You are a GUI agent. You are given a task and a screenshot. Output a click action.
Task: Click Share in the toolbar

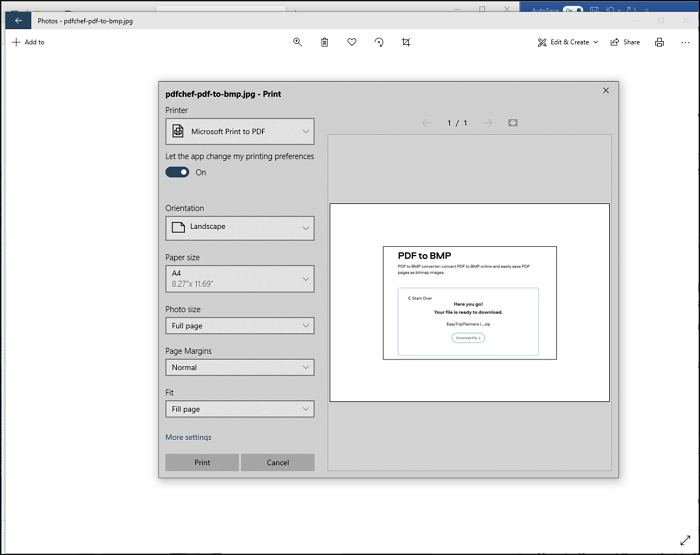(x=625, y=42)
